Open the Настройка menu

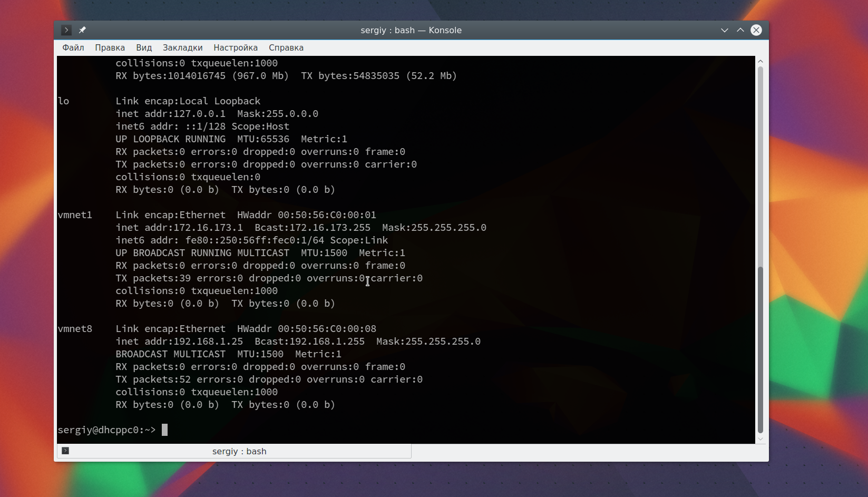click(236, 47)
